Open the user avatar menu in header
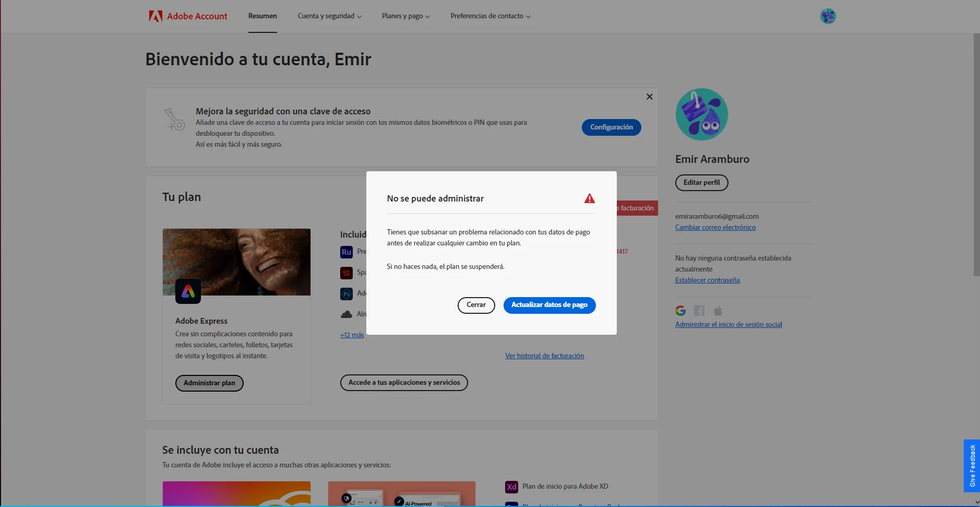Image resolution: width=980 pixels, height=507 pixels. click(x=828, y=16)
